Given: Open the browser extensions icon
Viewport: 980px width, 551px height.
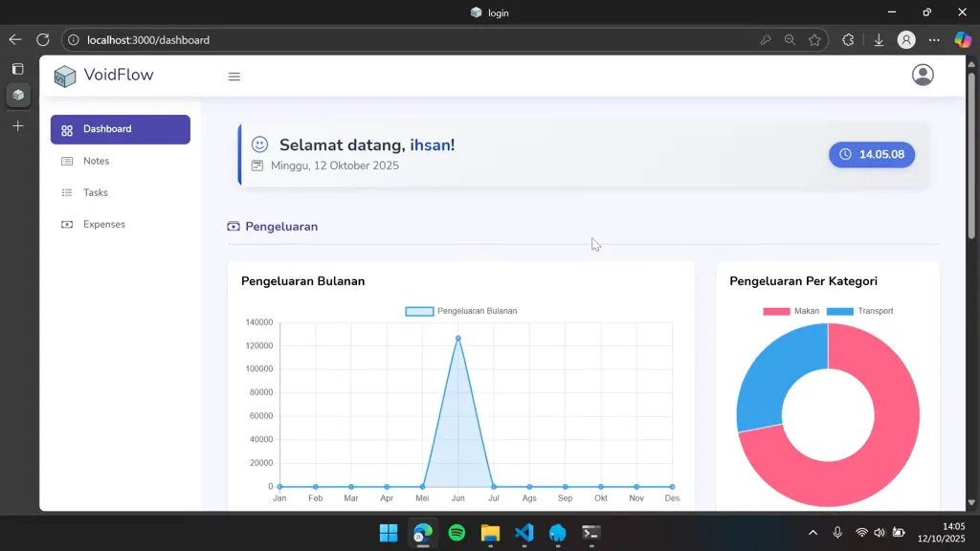Looking at the screenshot, I should pyautogui.click(x=848, y=40).
